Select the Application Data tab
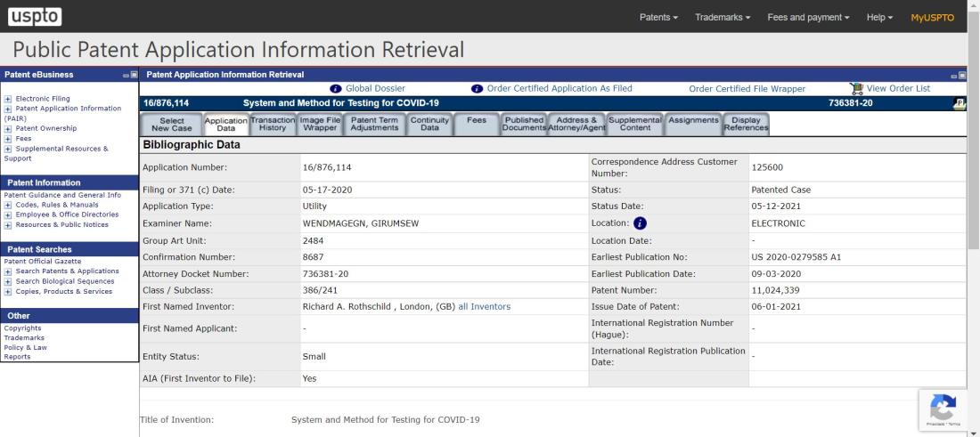Image resolution: width=980 pixels, height=437 pixels. [x=225, y=125]
